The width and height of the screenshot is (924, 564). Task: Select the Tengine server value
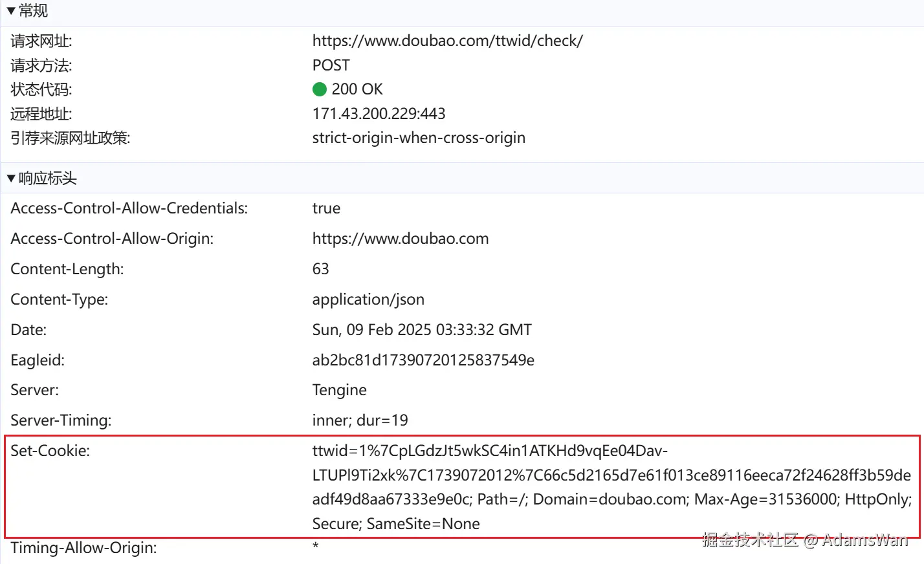tap(339, 390)
